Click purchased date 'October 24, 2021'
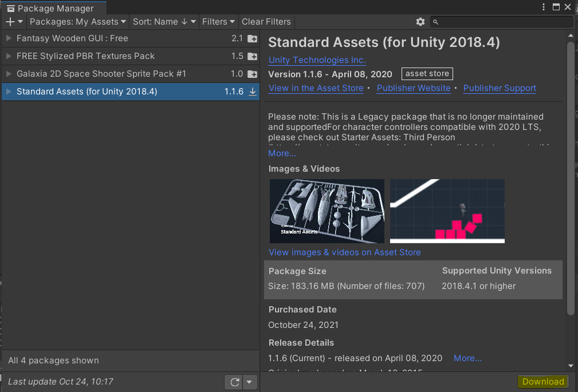 click(303, 325)
